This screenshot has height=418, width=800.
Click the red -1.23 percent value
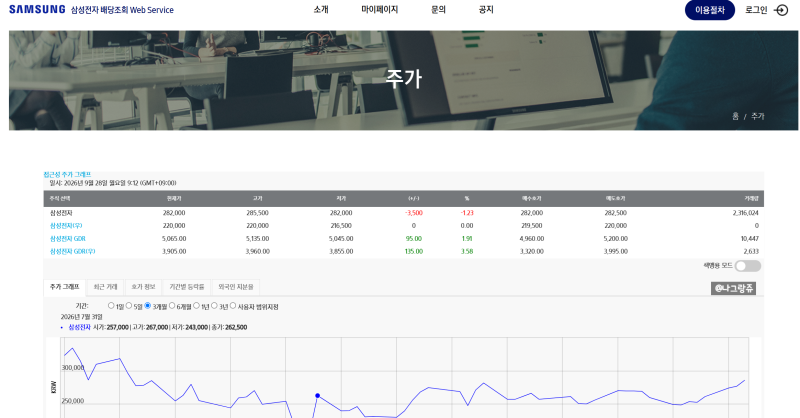click(x=467, y=213)
